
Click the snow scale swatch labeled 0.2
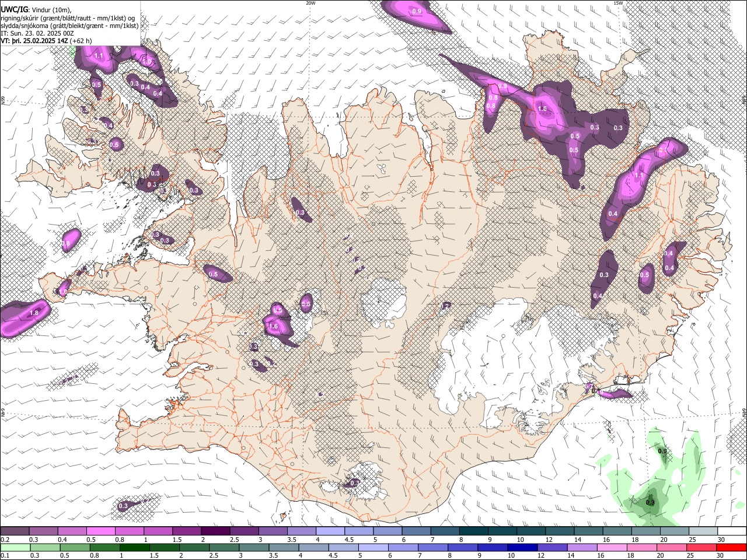pos(15,531)
